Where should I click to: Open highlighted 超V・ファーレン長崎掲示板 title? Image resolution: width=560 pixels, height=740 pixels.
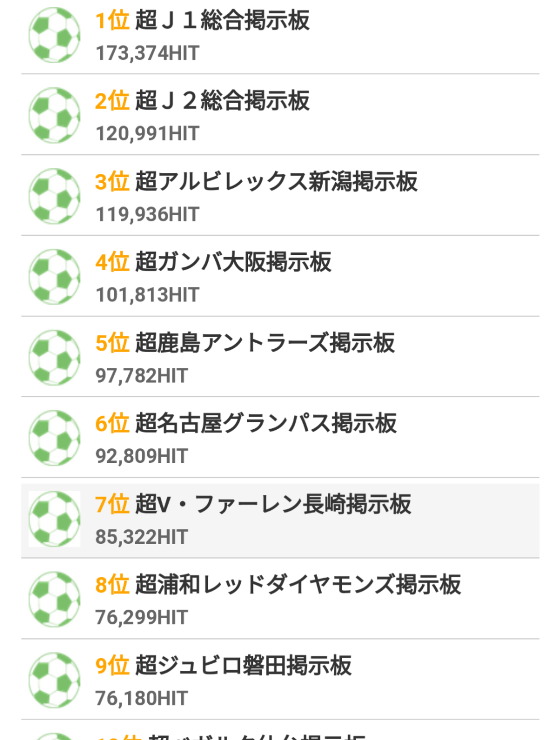pyautogui.click(x=273, y=504)
